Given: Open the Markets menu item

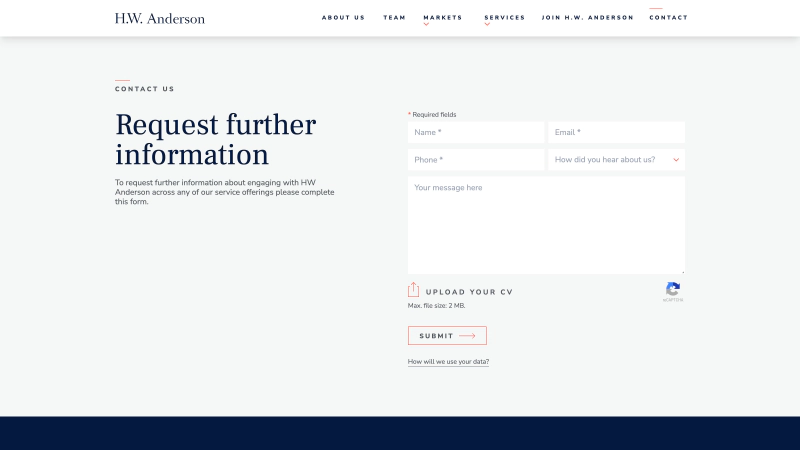Looking at the screenshot, I should 443,17.
